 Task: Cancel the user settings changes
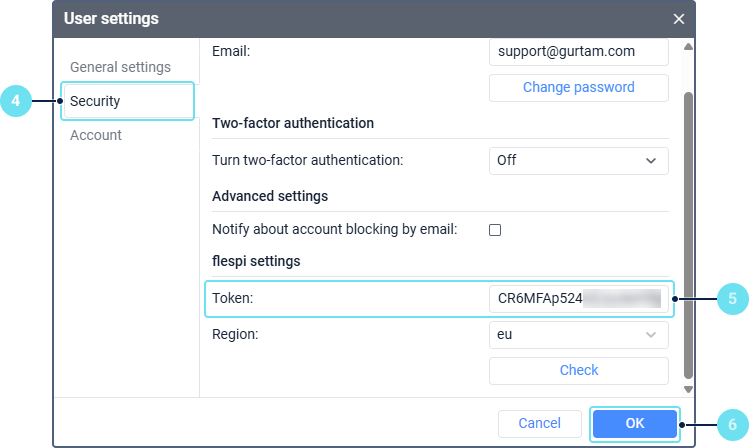click(540, 423)
